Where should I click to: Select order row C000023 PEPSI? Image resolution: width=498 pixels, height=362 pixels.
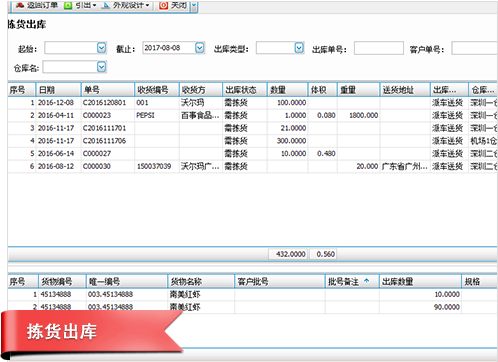point(252,115)
